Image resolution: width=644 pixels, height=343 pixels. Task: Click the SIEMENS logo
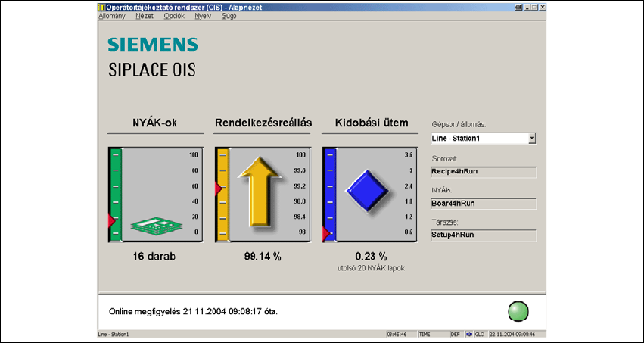coord(153,45)
